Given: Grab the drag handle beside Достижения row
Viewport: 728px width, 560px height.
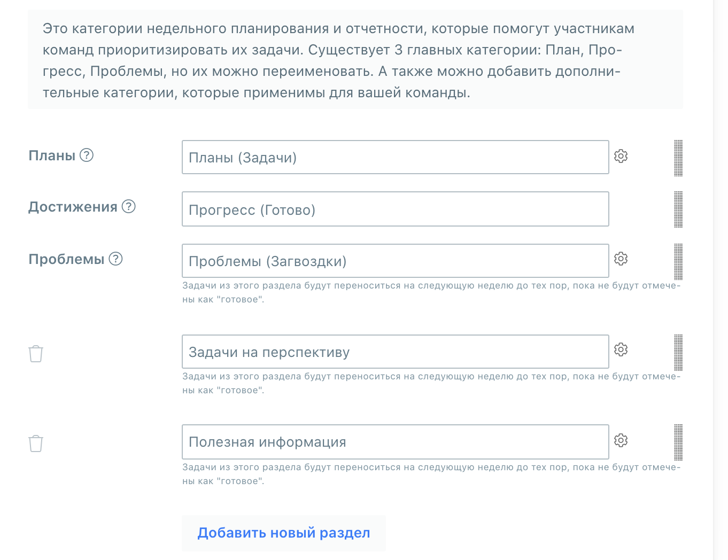Looking at the screenshot, I should pos(679,209).
